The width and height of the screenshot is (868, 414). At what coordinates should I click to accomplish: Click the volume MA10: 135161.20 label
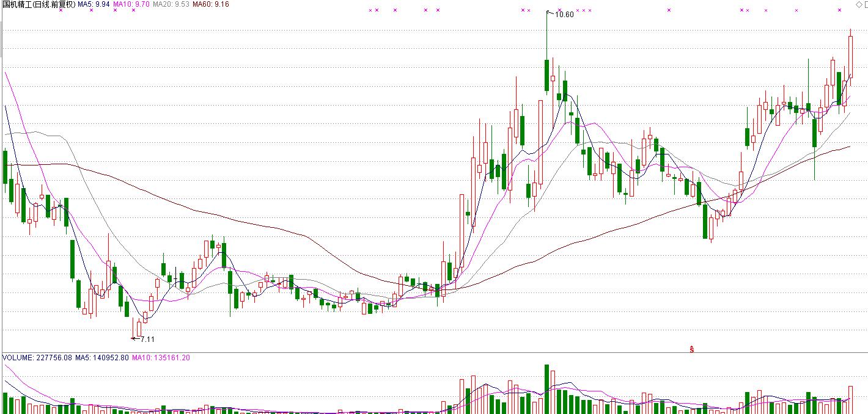[161, 357]
